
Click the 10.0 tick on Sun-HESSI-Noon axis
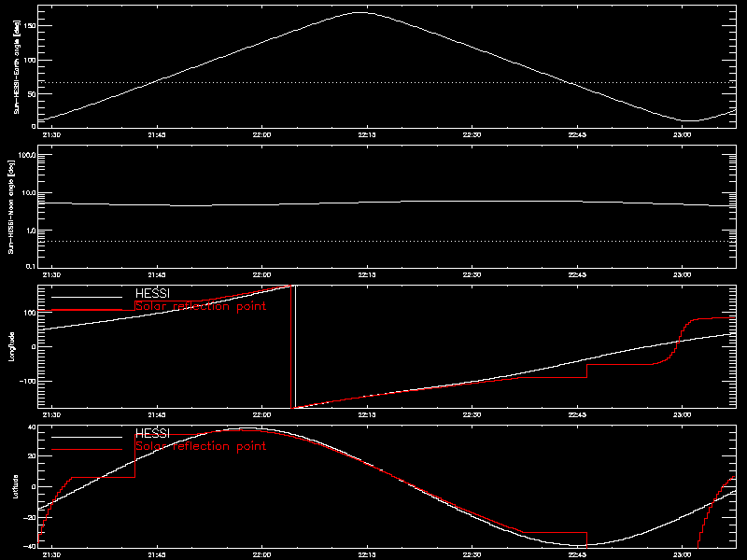(29, 193)
